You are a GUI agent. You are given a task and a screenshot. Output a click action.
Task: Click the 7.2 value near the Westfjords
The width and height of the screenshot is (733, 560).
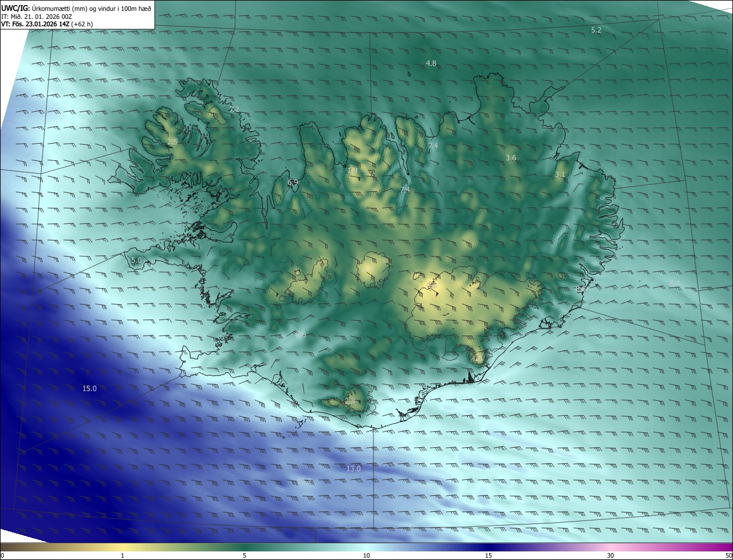click(x=234, y=109)
